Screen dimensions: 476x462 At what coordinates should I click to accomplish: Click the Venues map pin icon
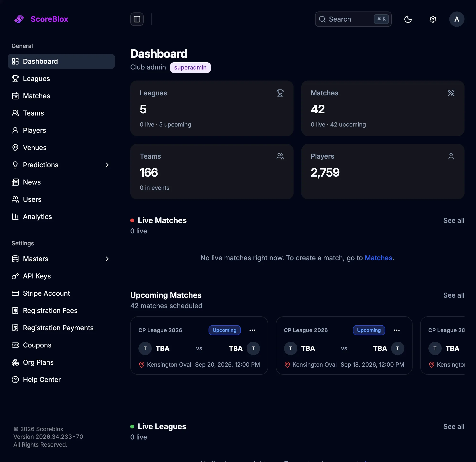pyautogui.click(x=15, y=148)
